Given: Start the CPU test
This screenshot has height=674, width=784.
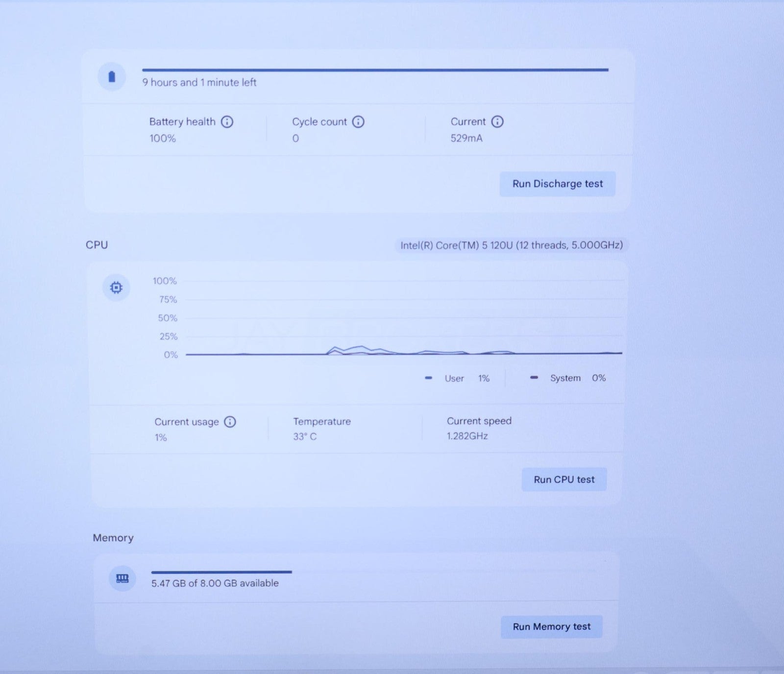Looking at the screenshot, I should pyautogui.click(x=564, y=480).
